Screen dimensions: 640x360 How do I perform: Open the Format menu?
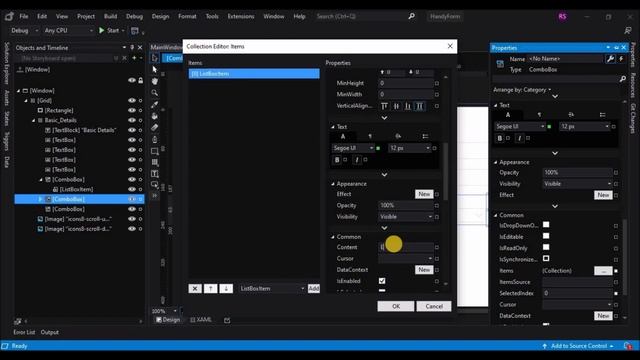[187, 16]
